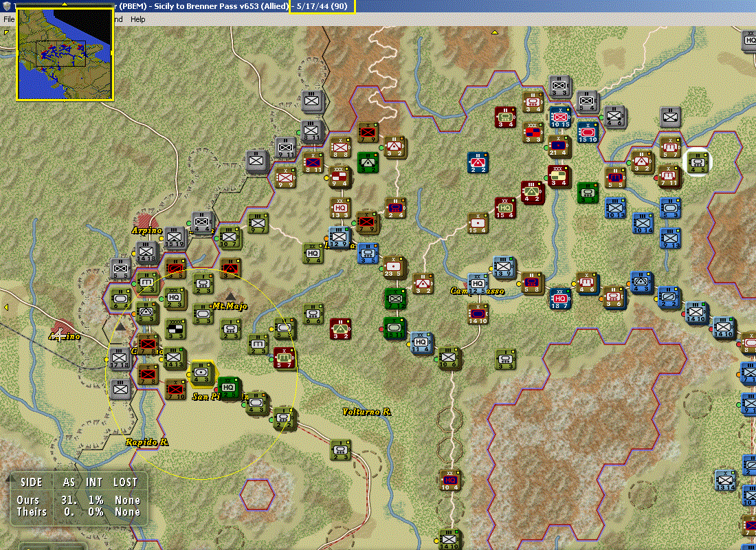
Task: Select gray infantry unit 17-18
Action: (119, 359)
